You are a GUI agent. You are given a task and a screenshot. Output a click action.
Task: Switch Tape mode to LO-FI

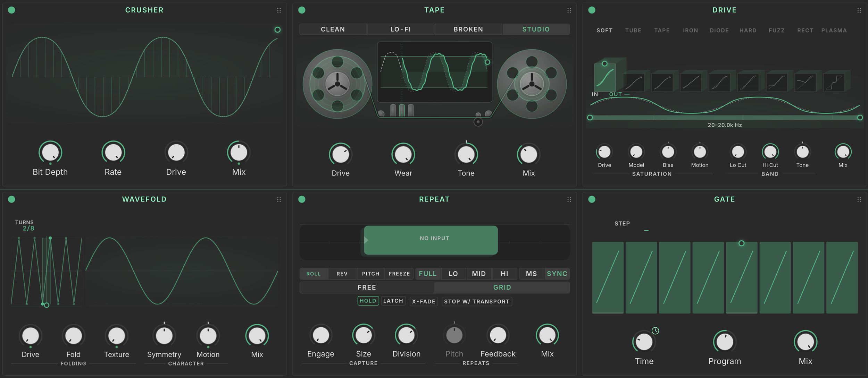[x=401, y=29]
